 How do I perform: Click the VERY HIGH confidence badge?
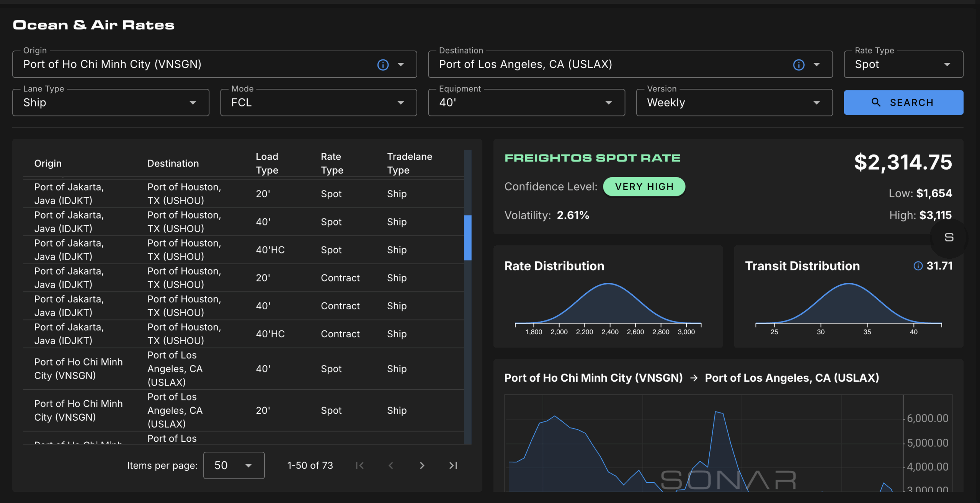click(x=644, y=187)
